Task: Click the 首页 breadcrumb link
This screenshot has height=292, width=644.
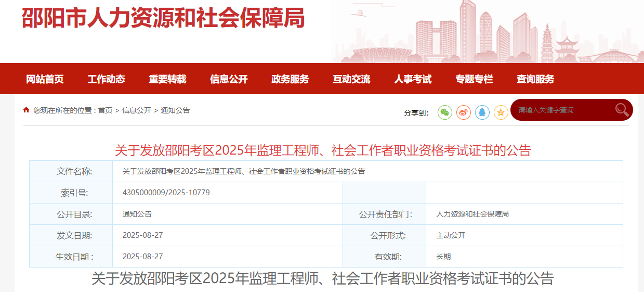Action: [105, 110]
